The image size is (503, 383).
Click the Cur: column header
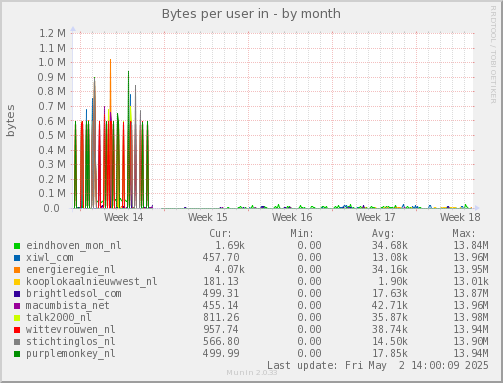(220, 234)
